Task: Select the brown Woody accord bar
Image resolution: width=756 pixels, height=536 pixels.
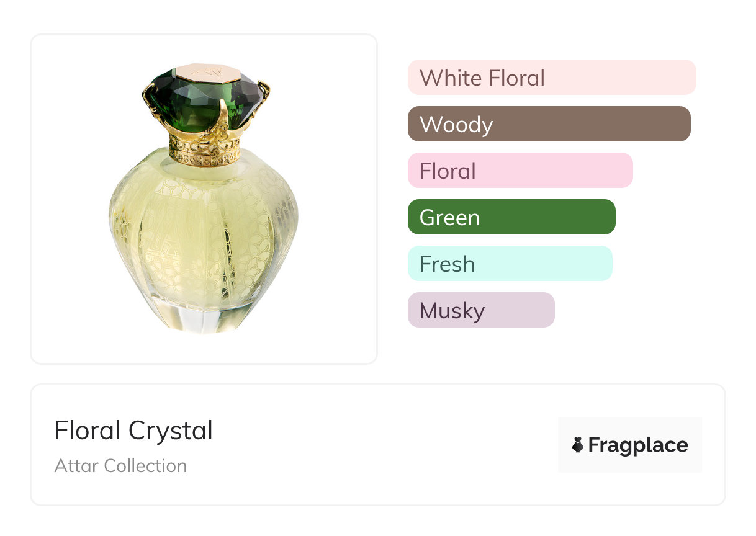Action: [549, 124]
